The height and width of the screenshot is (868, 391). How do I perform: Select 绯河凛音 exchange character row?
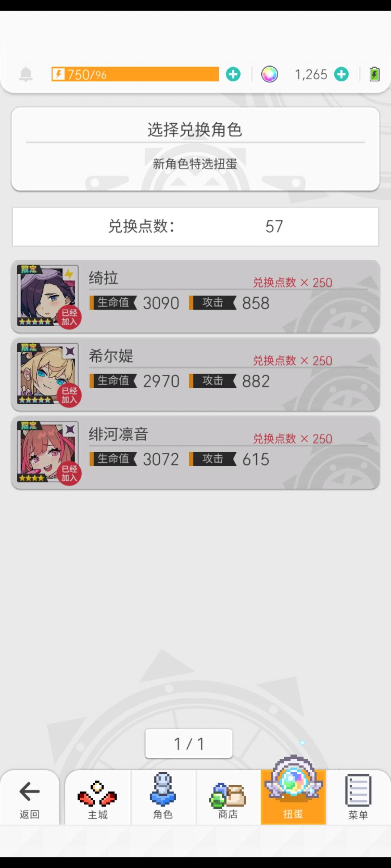click(x=195, y=452)
